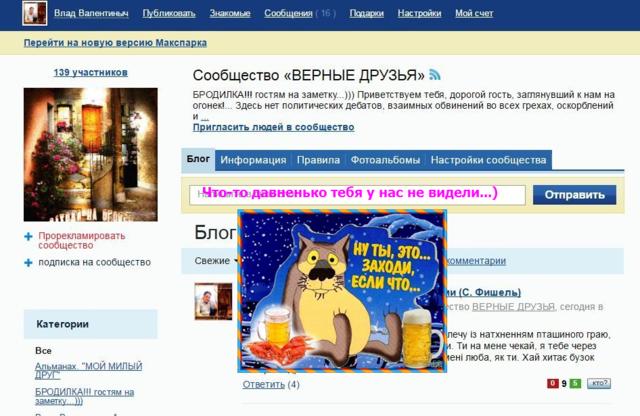
Task: Open the ВЕРНЫЕ ДРУЗЬЯ community link in the post
Action: (x=513, y=307)
